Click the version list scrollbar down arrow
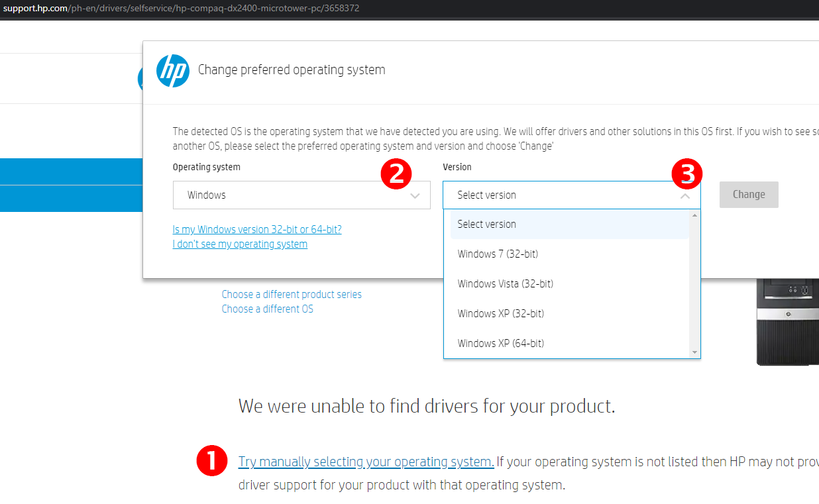Image resolution: width=819 pixels, height=504 pixels. tap(694, 353)
